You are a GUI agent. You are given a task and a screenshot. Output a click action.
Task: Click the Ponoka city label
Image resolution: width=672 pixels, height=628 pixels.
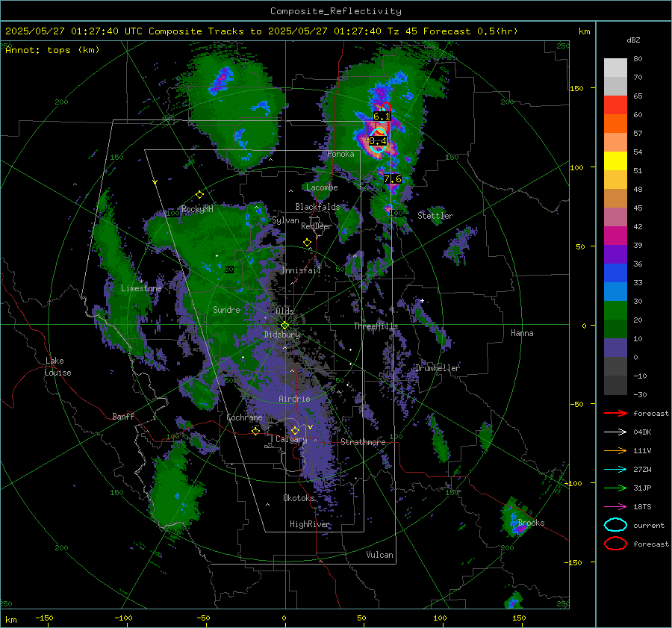coord(340,154)
